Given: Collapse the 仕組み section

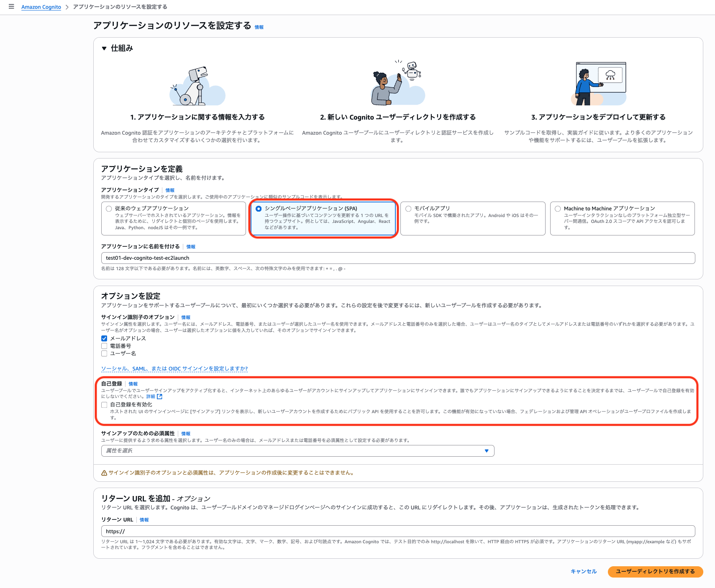Looking at the screenshot, I should (x=104, y=49).
